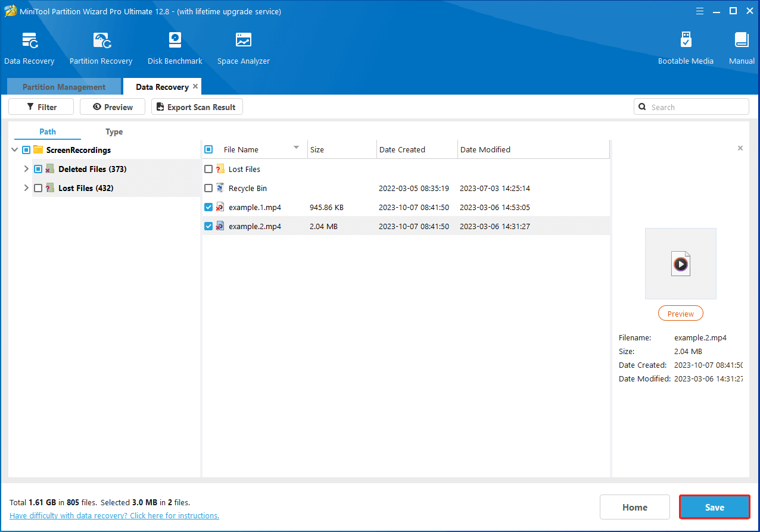The image size is (760, 532).
Task: Collapse the ScreenRecordings tree node
Action: pyautogui.click(x=14, y=150)
